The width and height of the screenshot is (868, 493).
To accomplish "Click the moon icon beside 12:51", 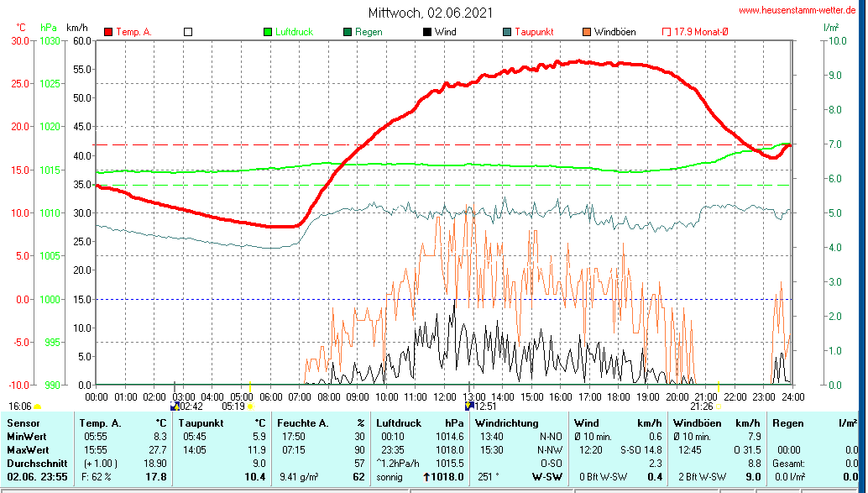I will (469, 406).
